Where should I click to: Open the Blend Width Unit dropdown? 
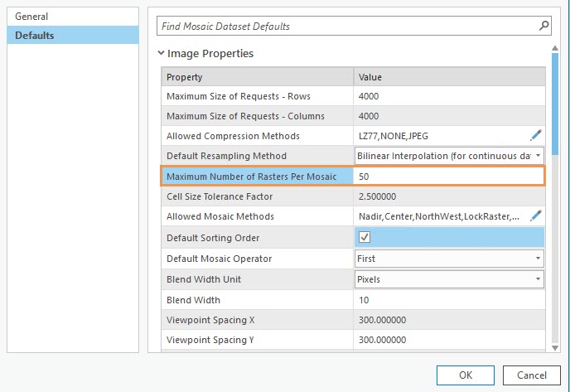pos(538,279)
